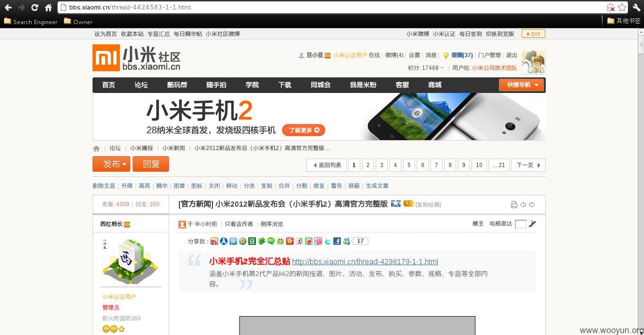
Task: Share the post via green clover icon
Action: [262, 241]
